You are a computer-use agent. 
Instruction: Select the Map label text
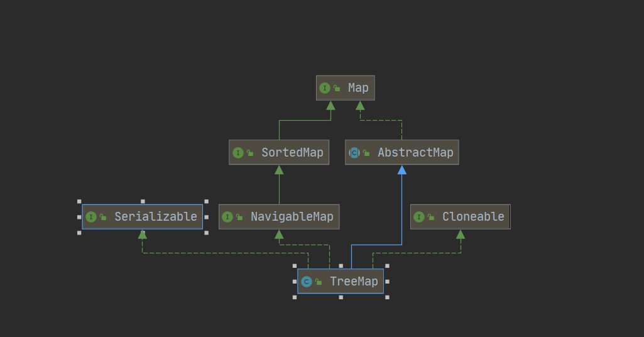pyautogui.click(x=358, y=88)
